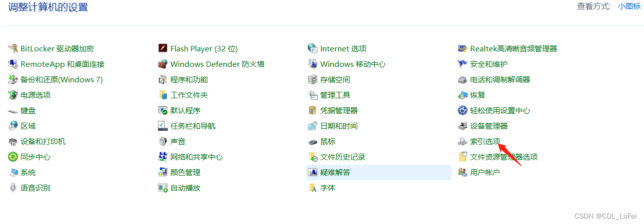This screenshot has width=644, height=224.
Task: Click the green 同步中心 sync icon
Action: click(13, 157)
